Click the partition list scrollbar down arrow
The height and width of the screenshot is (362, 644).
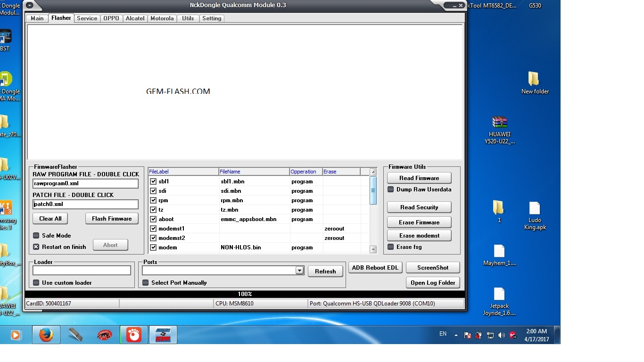point(373,249)
